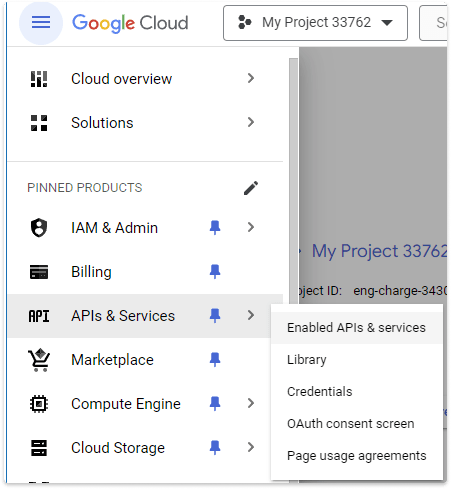Click the PINNED PRODUCTS heading
This screenshot has width=451, height=489.
(85, 188)
